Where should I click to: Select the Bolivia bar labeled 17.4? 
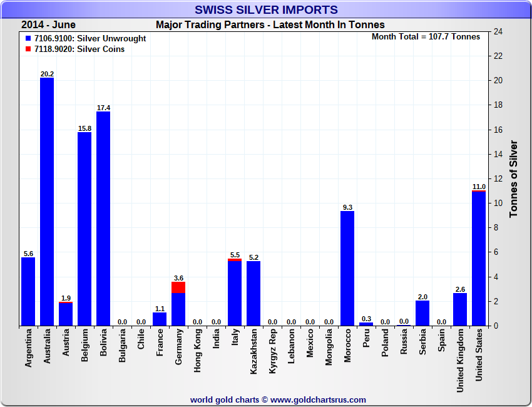coord(103,219)
